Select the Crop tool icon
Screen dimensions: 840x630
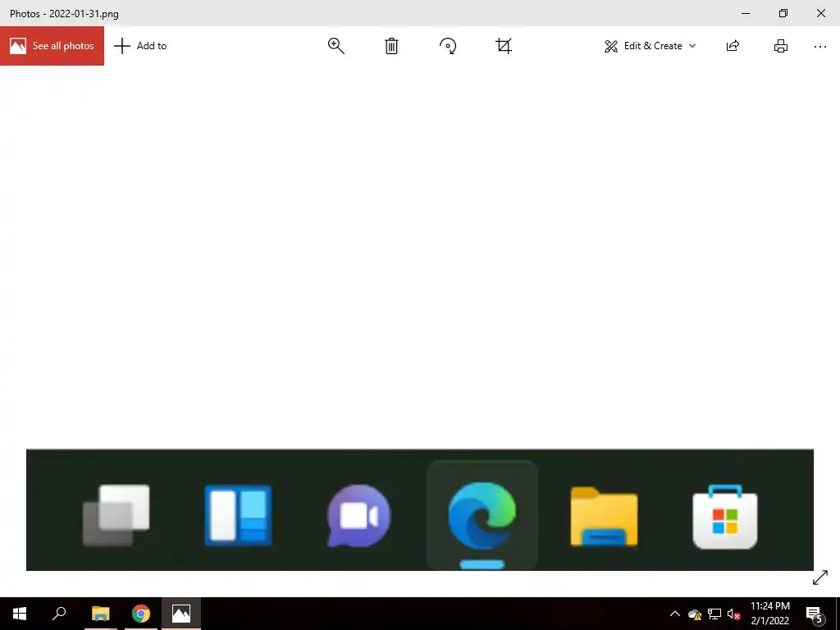[x=504, y=46]
